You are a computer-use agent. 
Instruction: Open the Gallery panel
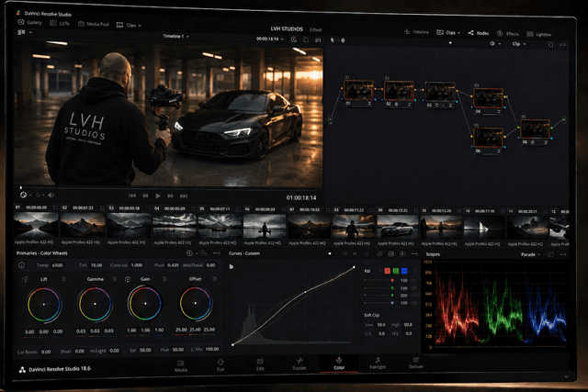(30, 22)
